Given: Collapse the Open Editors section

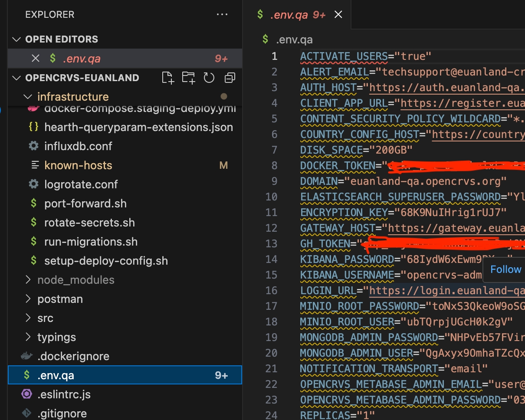Looking at the screenshot, I should point(17,39).
